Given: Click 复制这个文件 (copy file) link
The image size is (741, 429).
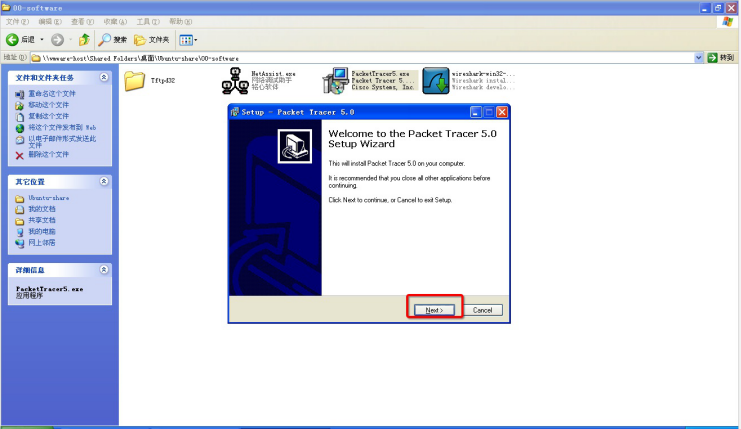Looking at the screenshot, I should pos(48,116).
